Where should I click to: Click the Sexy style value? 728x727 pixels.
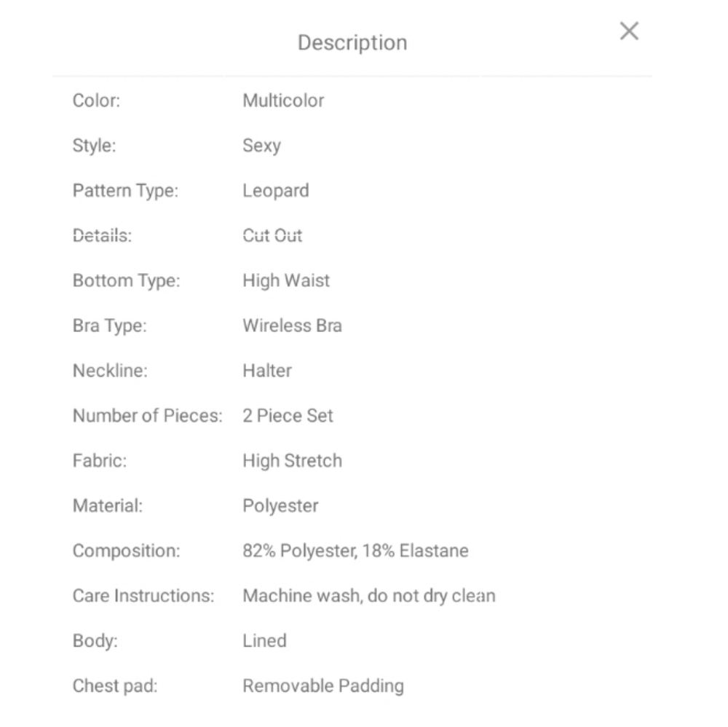pyautogui.click(x=261, y=146)
